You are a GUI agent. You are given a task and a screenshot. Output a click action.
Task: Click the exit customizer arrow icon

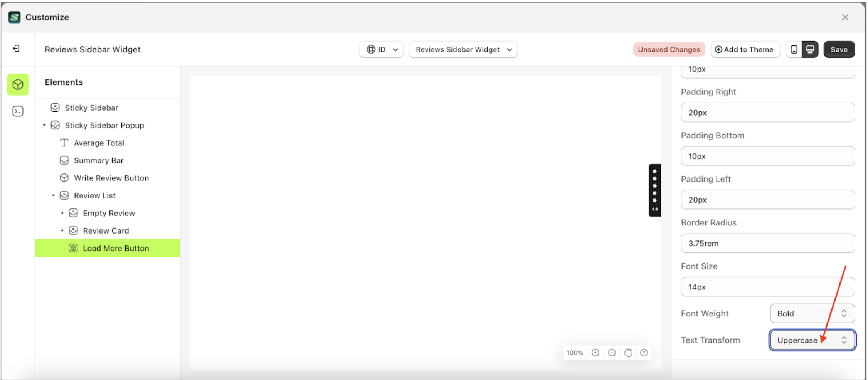(16, 49)
